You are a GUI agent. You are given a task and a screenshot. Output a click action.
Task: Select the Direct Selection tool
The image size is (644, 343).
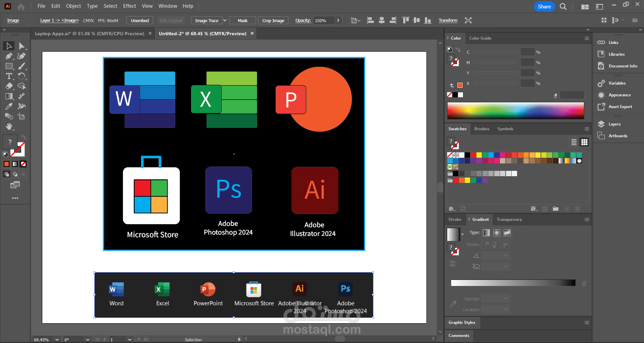pos(22,46)
